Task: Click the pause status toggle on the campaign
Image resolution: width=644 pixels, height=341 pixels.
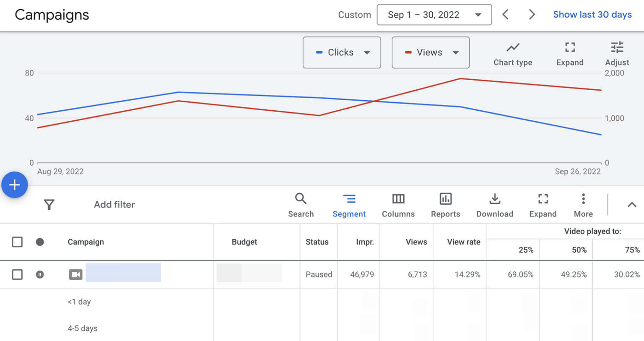Action: point(40,274)
